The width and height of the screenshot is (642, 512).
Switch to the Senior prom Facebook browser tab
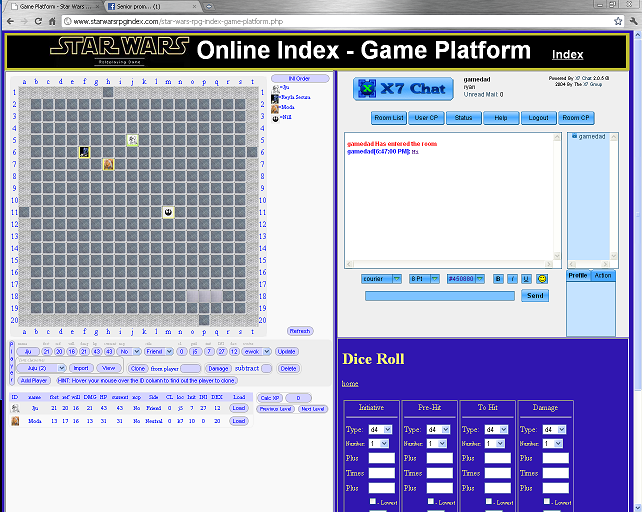[x=151, y=7]
